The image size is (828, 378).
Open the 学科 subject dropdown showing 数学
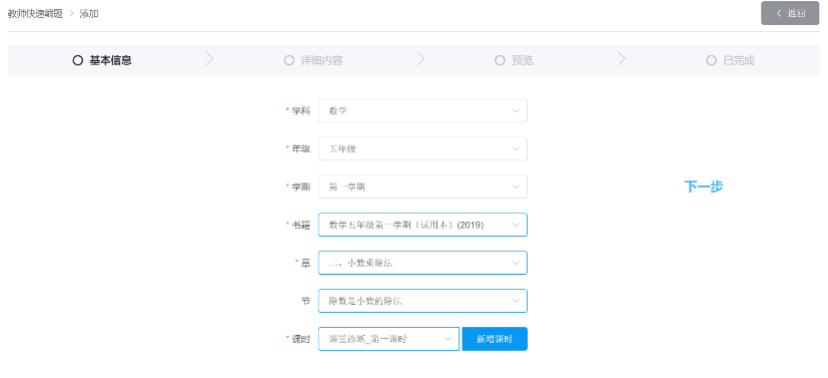[422, 111]
